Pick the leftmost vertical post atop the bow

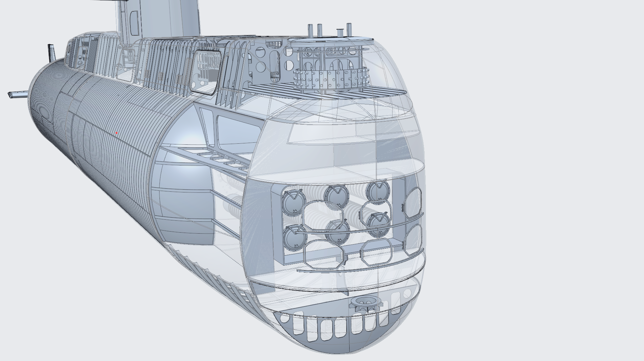click(310, 30)
